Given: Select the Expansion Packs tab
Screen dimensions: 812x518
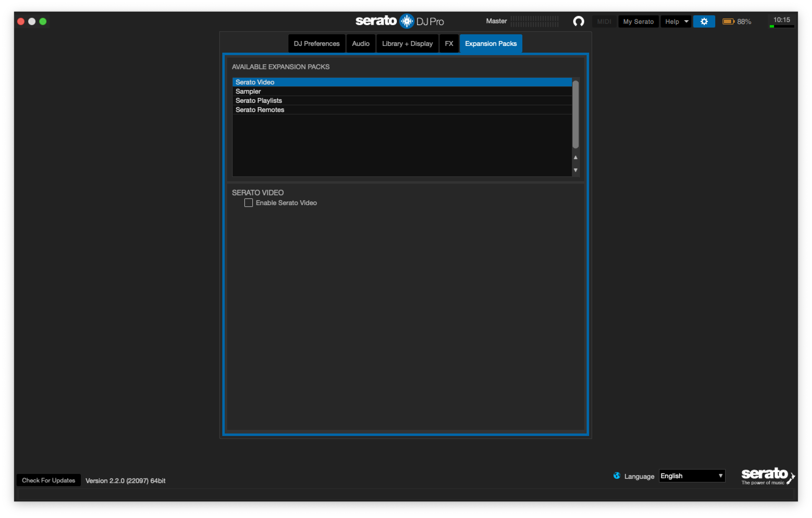Looking at the screenshot, I should click(x=491, y=43).
